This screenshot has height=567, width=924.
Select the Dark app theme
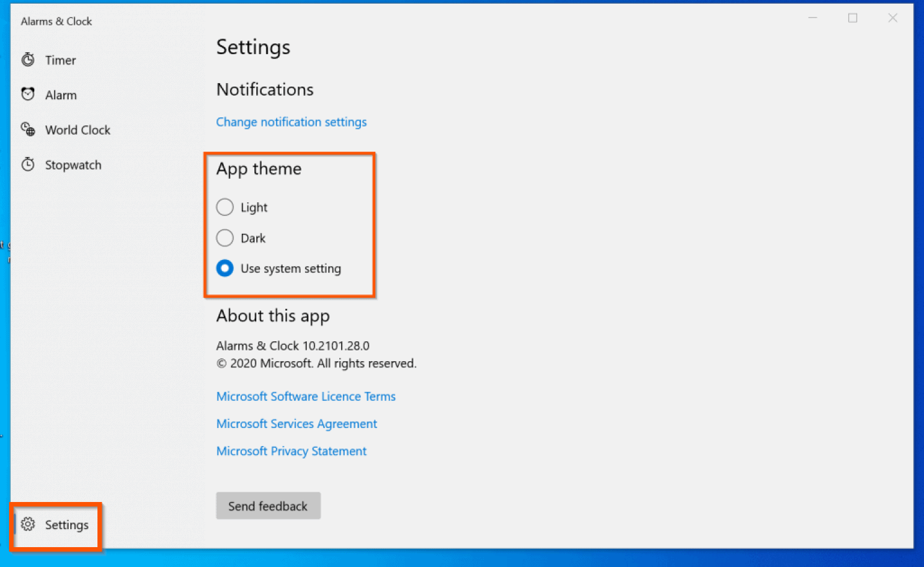(x=224, y=238)
